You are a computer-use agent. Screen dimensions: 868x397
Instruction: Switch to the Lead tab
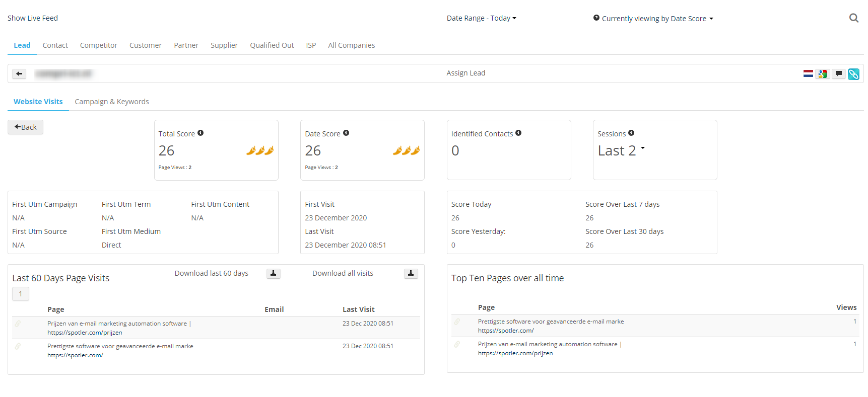tap(22, 45)
